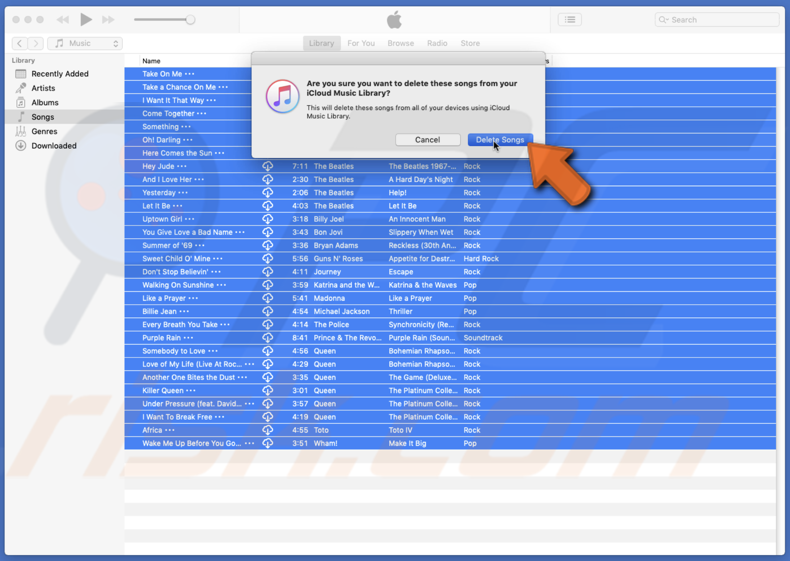Click cloud icon for Sweet Child O' Mine
790x561 pixels.
coord(268,258)
